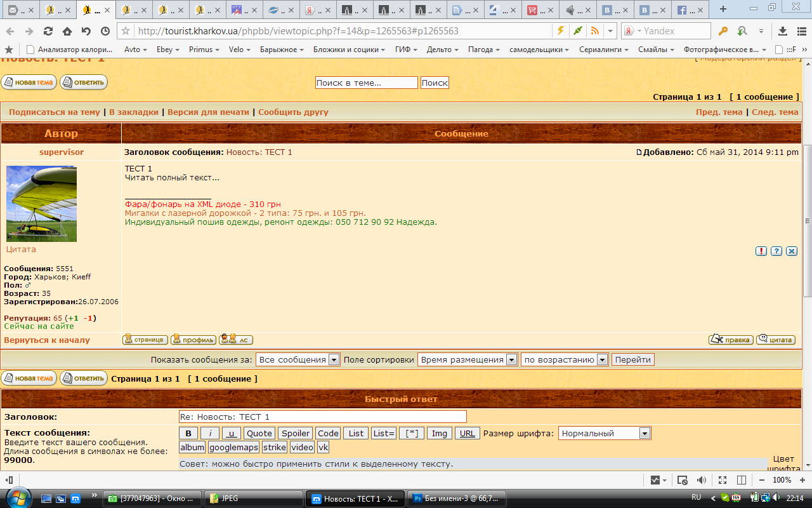Click the 'Поиск в теме...' search field
812x508 pixels.
[366, 83]
